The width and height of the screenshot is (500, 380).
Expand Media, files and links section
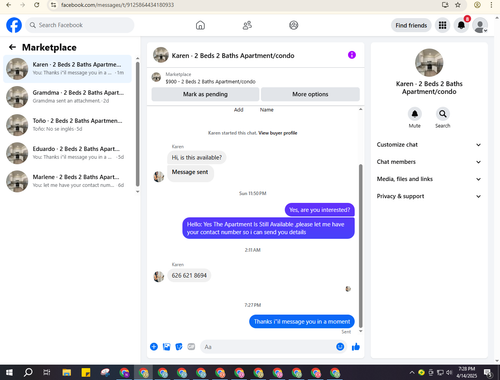click(429, 179)
